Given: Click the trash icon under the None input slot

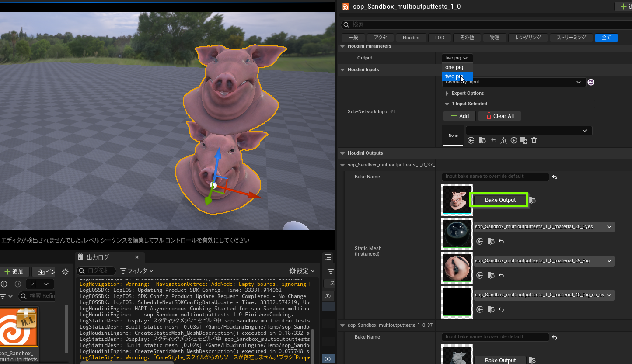Looking at the screenshot, I should pyautogui.click(x=534, y=140).
